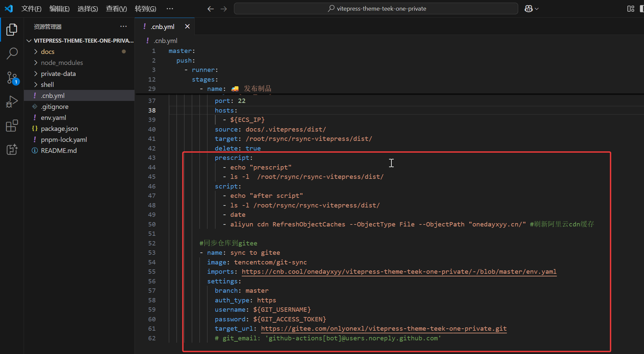Open the bottom activity bar icon with sparkles
This screenshot has width=644, height=354.
pyautogui.click(x=12, y=150)
